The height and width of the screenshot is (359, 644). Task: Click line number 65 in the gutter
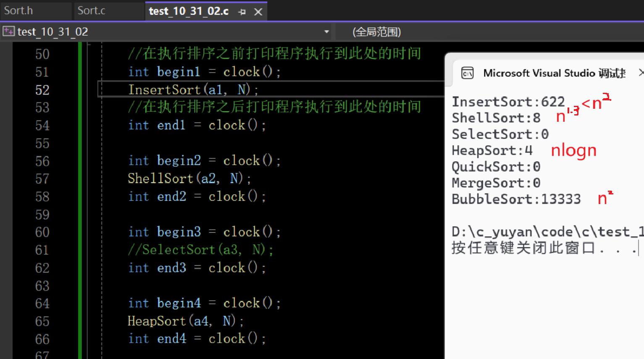pos(42,322)
